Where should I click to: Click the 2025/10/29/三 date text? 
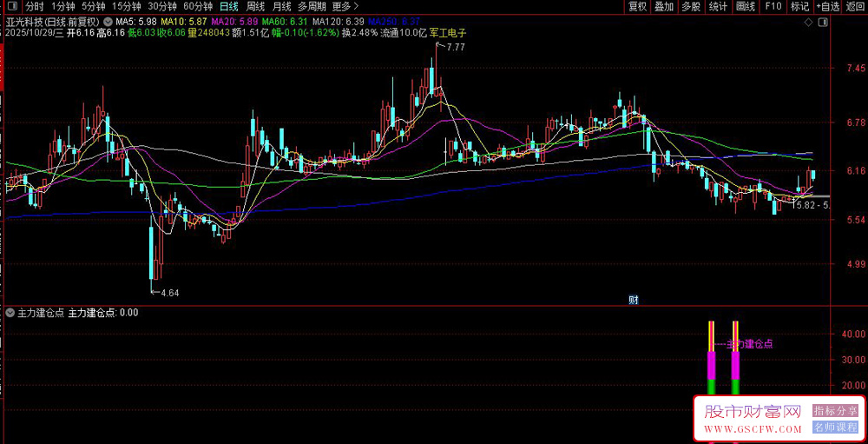click(x=33, y=33)
